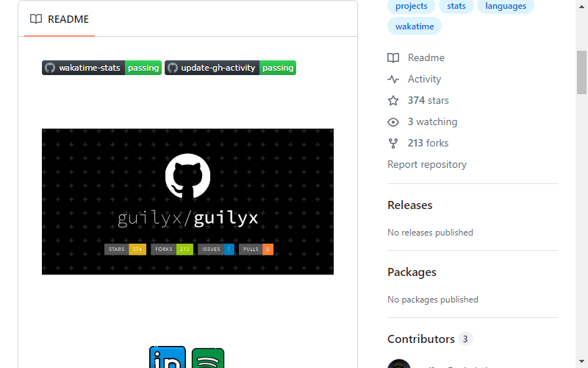
Task: Click the Contributors count badge 3
Action: tap(465, 339)
